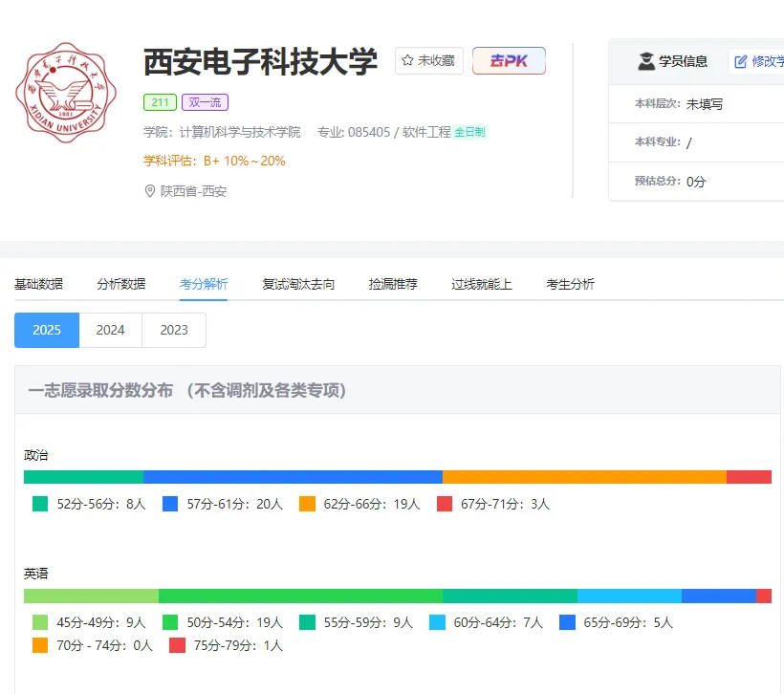Click the 政治 subject label
The image size is (784, 694).
(x=36, y=455)
